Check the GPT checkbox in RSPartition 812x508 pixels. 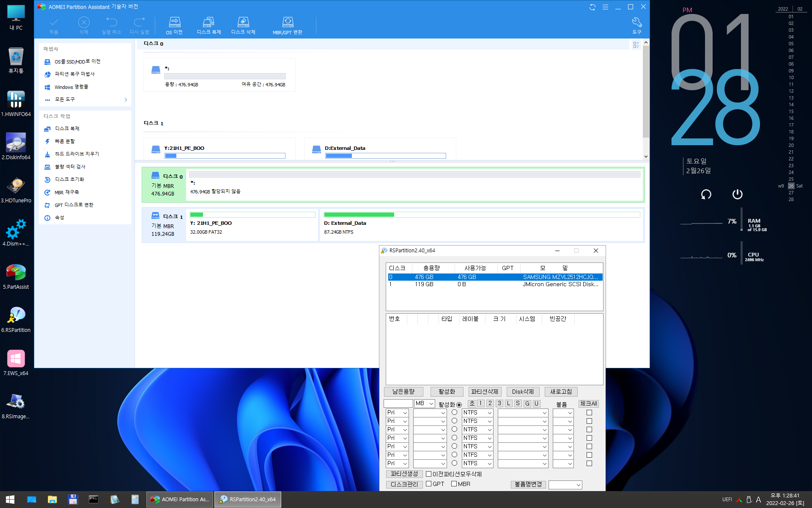pyautogui.click(x=428, y=484)
